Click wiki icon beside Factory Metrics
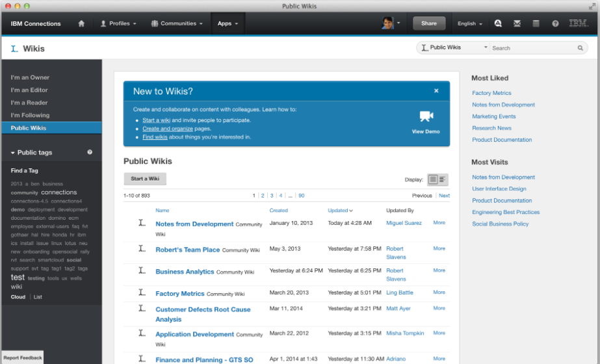The image size is (600, 364). pyautogui.click(x=142, y=292)
